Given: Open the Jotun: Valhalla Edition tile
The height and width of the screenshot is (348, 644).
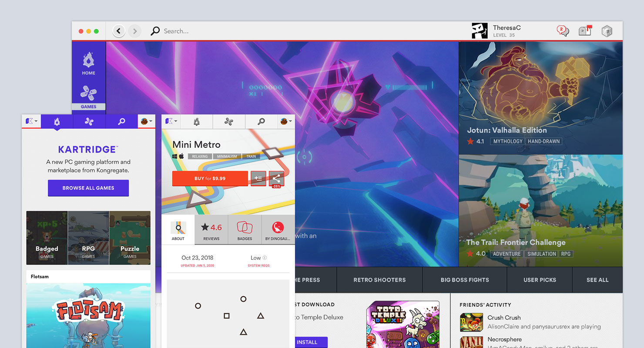Looking at the screenshot, I should pos(540,98).
